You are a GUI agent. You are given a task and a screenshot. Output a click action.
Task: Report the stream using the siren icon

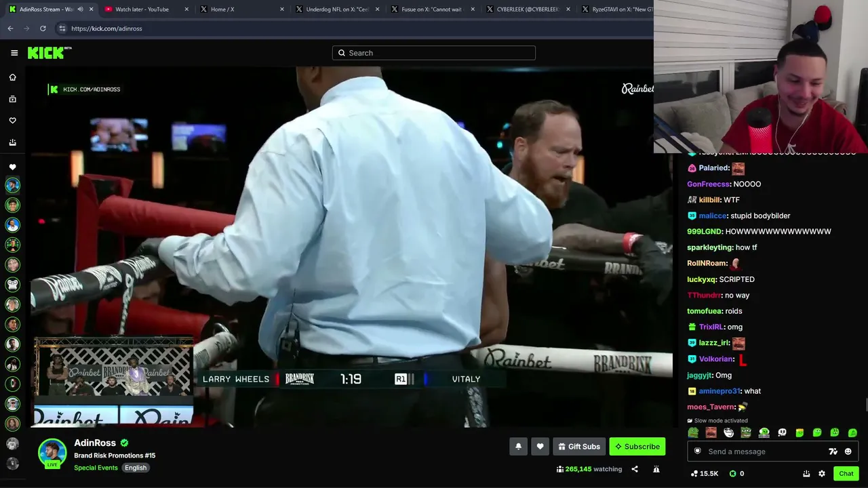pos(656,469)
